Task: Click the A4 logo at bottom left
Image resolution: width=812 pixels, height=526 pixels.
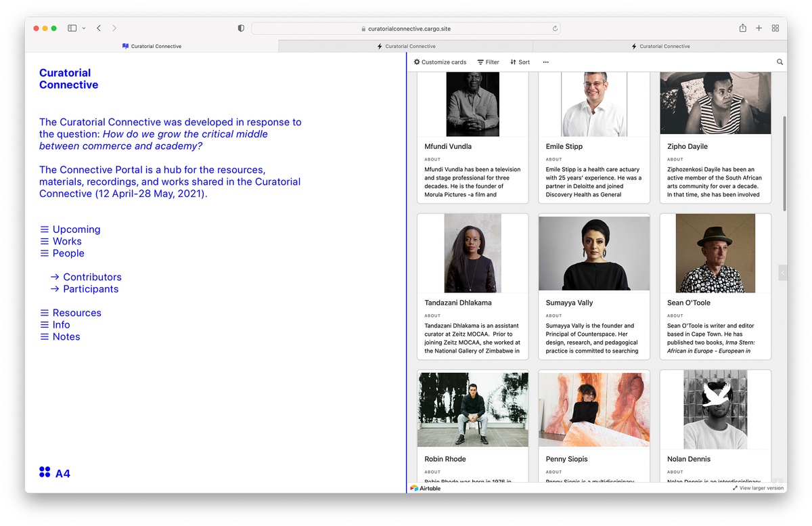Action: pos(54,473)
